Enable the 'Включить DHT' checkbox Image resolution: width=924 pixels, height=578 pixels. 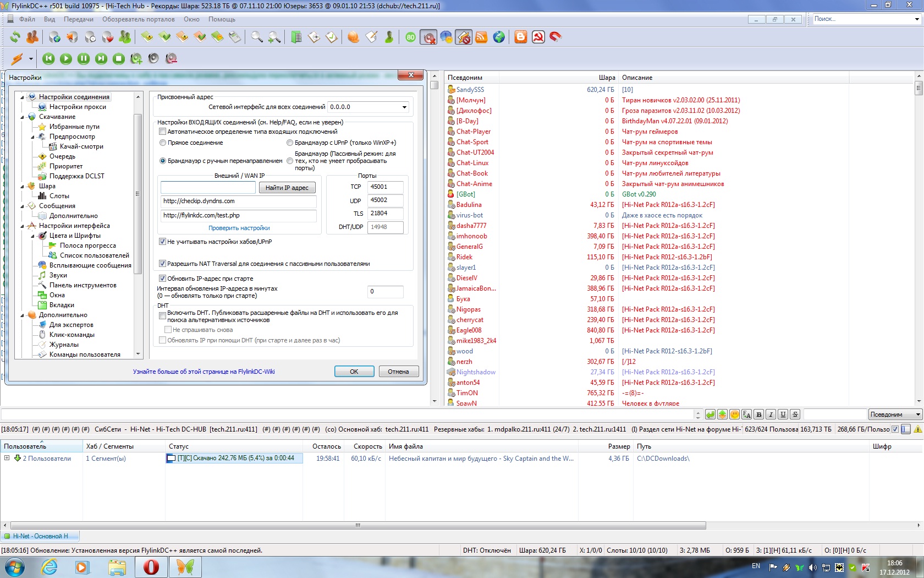(x=162, y=316)
